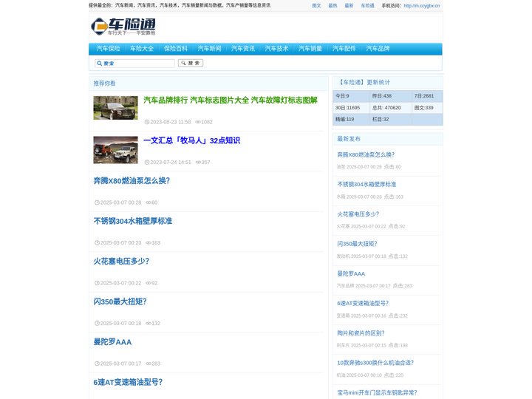
Task: Click clock icon beside 2025-03-07 00:18 in main list
Action: (97, 324)
